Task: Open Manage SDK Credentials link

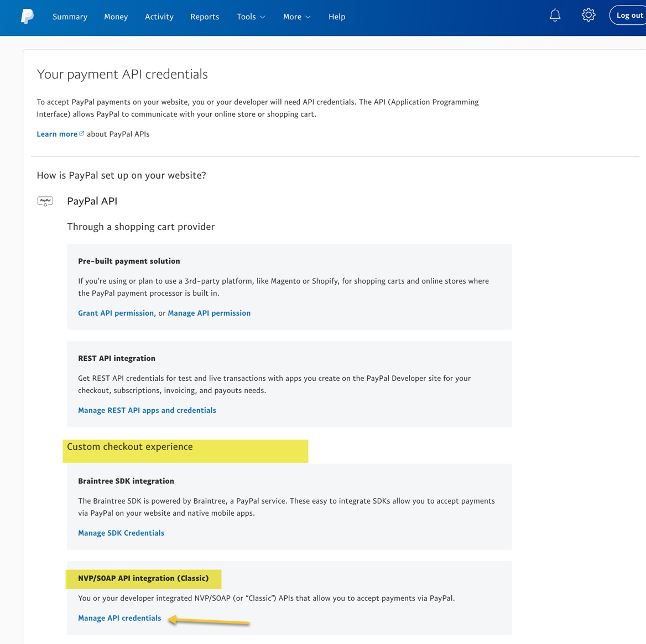Action: point(121,533)
